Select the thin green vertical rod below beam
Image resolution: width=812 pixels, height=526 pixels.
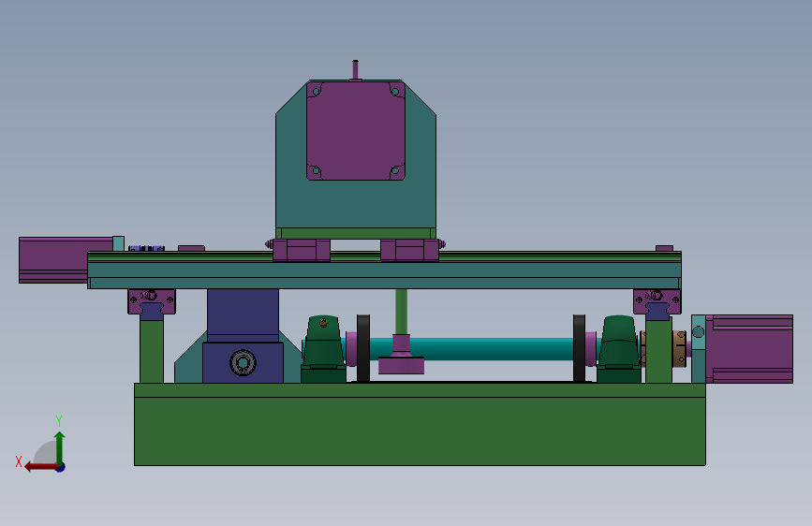pyautogui.click(x=402, y=312)
